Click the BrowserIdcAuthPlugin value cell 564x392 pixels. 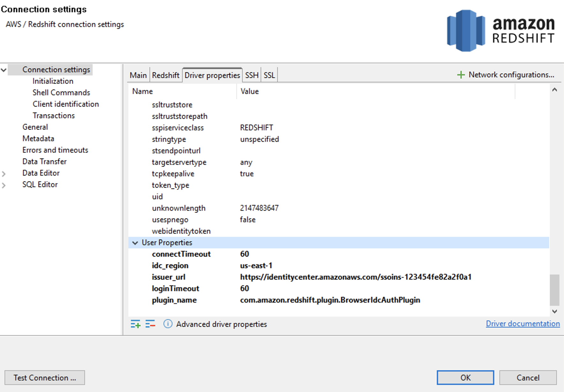tap(330, 300)
